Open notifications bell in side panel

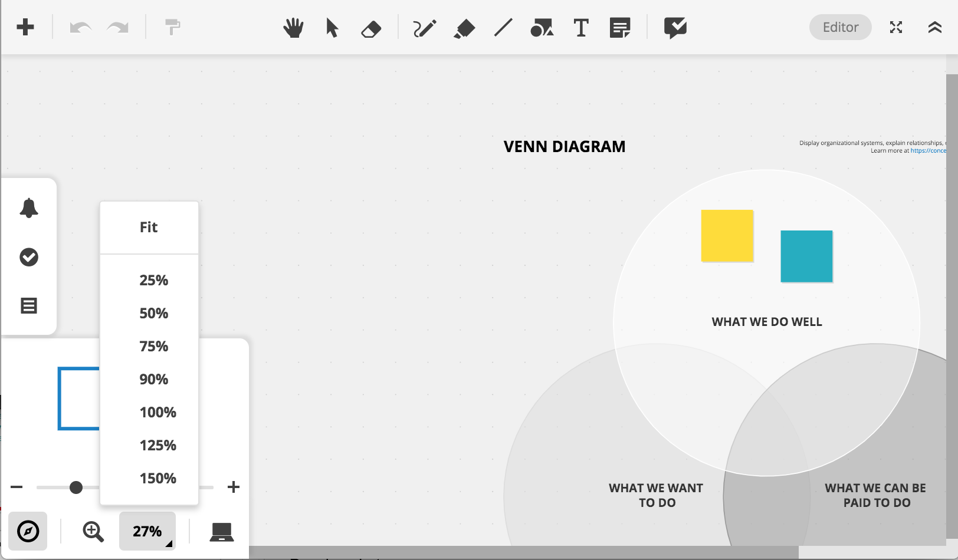click(29, 208)
